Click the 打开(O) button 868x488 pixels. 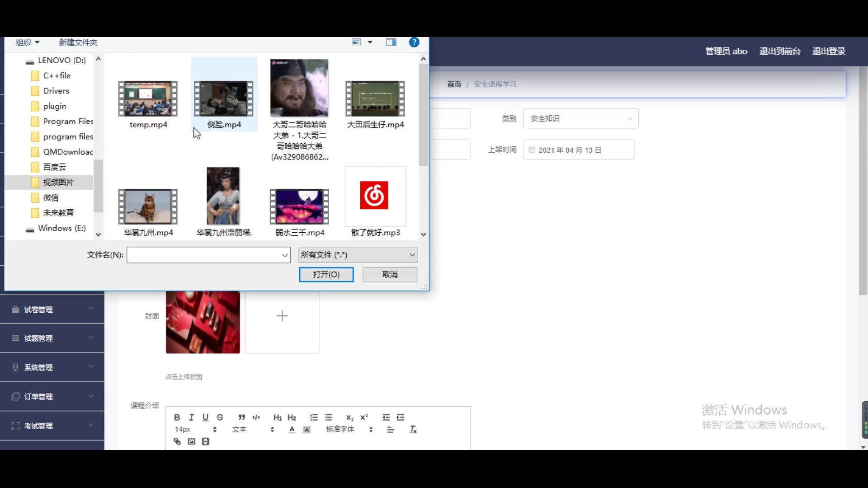pos(326,274)
